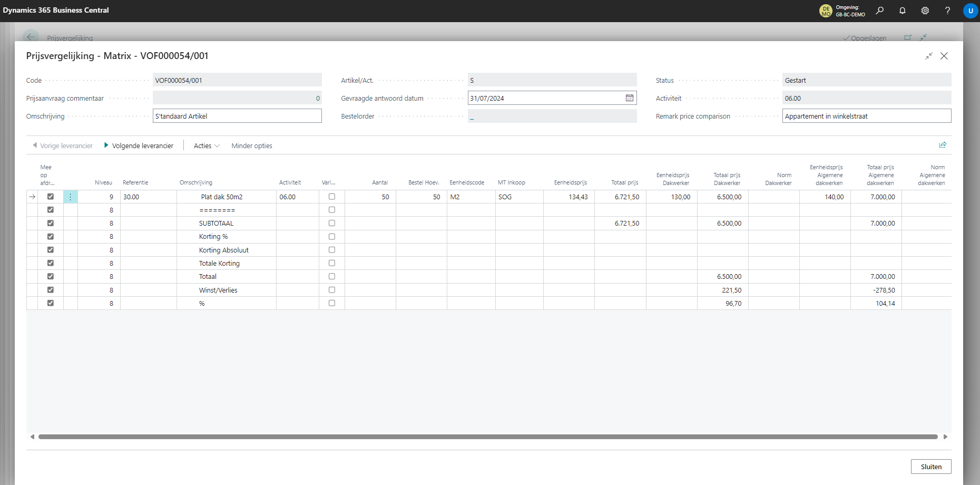
Task: Toggle Mee op afdruk for SUBTOTAAL row
Action: click(x=51, y=223)
